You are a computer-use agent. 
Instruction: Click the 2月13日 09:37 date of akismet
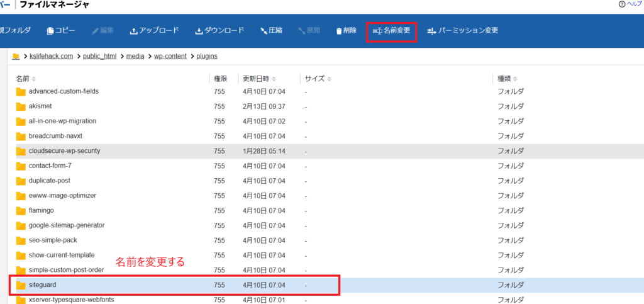pos(264,106)
